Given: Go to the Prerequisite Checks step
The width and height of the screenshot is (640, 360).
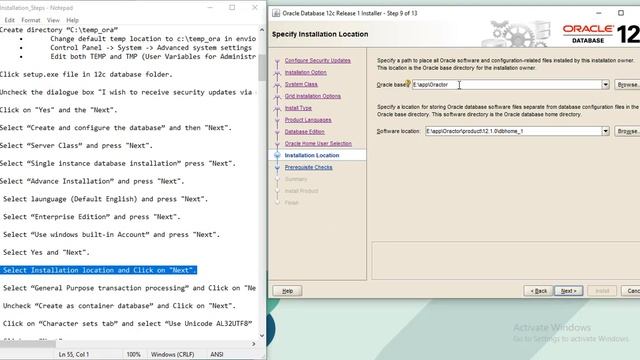Looking at the screenshot, I should coord(308,167).
